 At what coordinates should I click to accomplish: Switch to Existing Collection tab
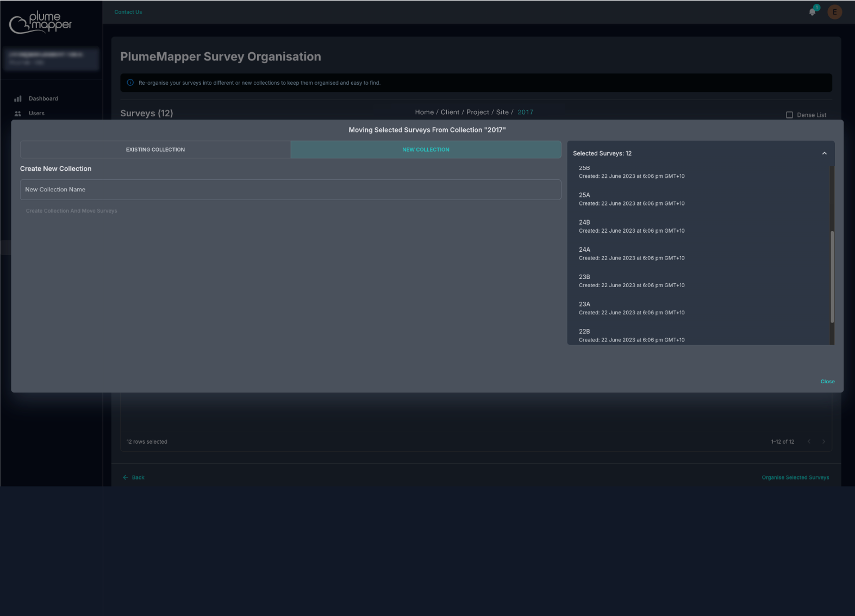click(x=155, y=150)
